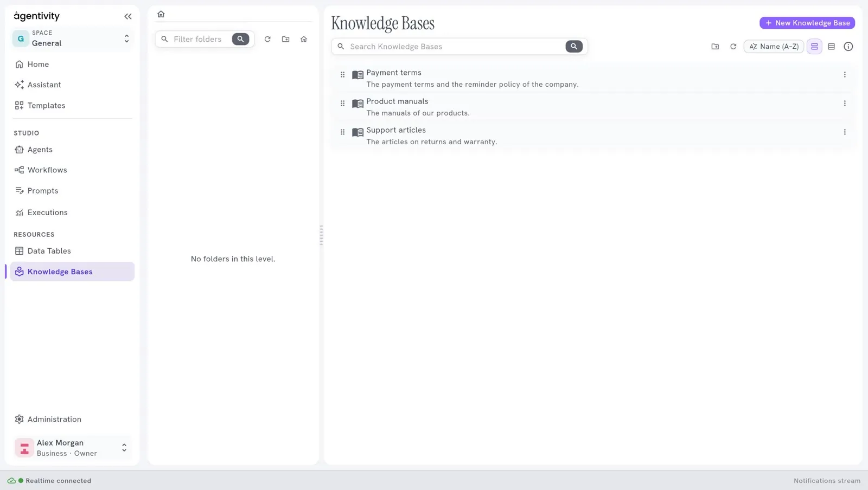Navigate to Agents
Viewport: 868px width, 490px height.
pos(72,150)
